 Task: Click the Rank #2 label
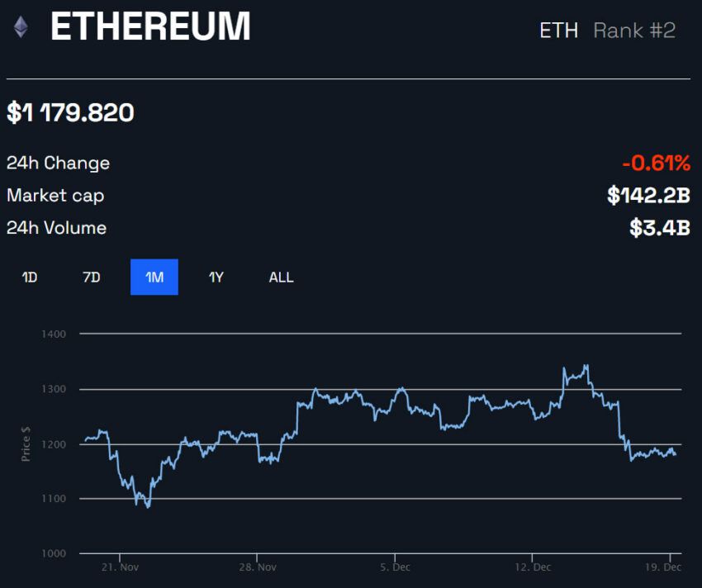(x=634, y=31)
